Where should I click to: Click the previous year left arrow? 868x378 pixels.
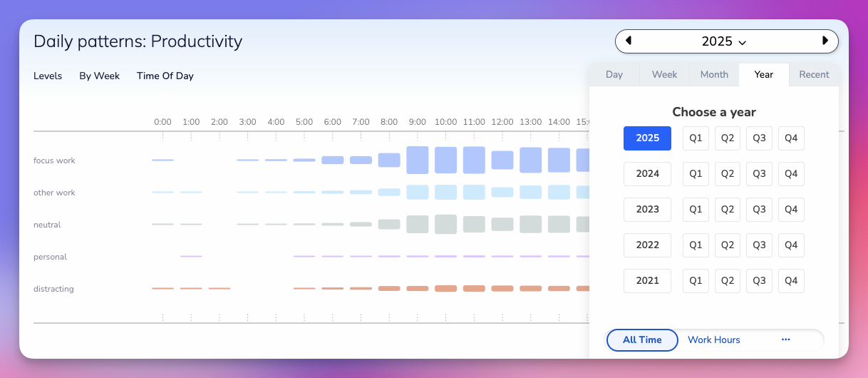pyautogui.click(x=629, y=41)
